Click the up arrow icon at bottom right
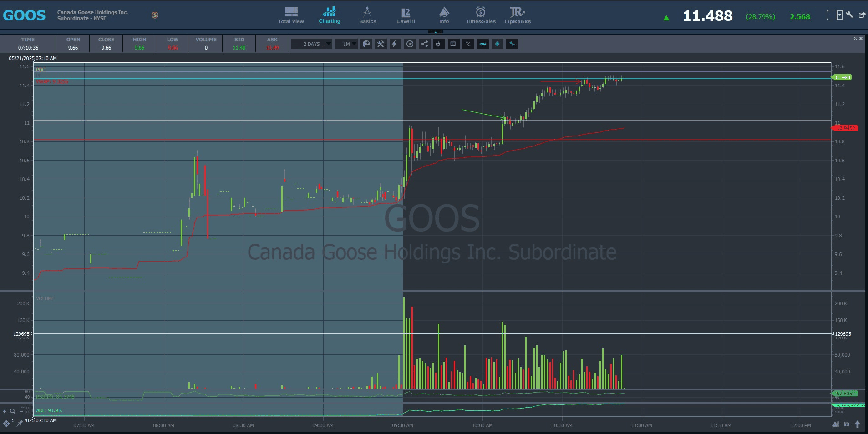 tap(858, 424)
